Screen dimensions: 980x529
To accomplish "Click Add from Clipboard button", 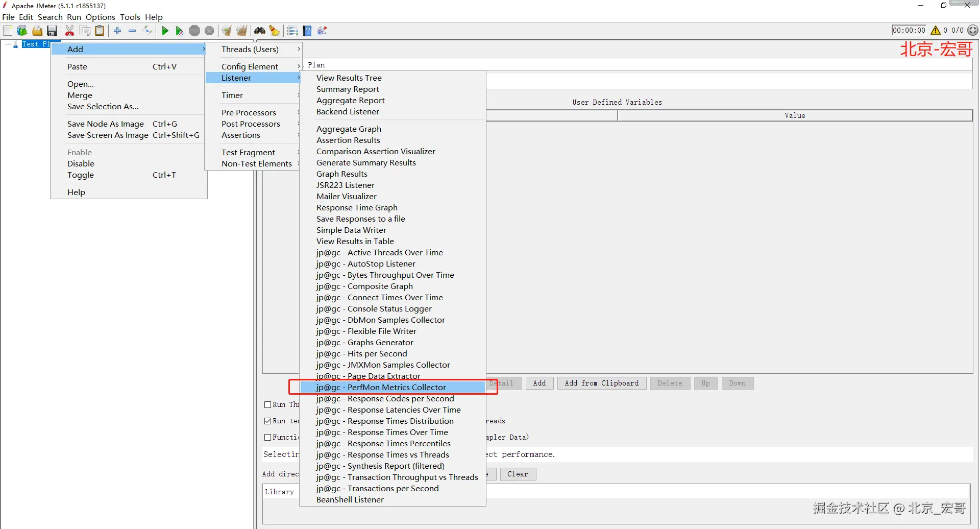I will point(602,383).
